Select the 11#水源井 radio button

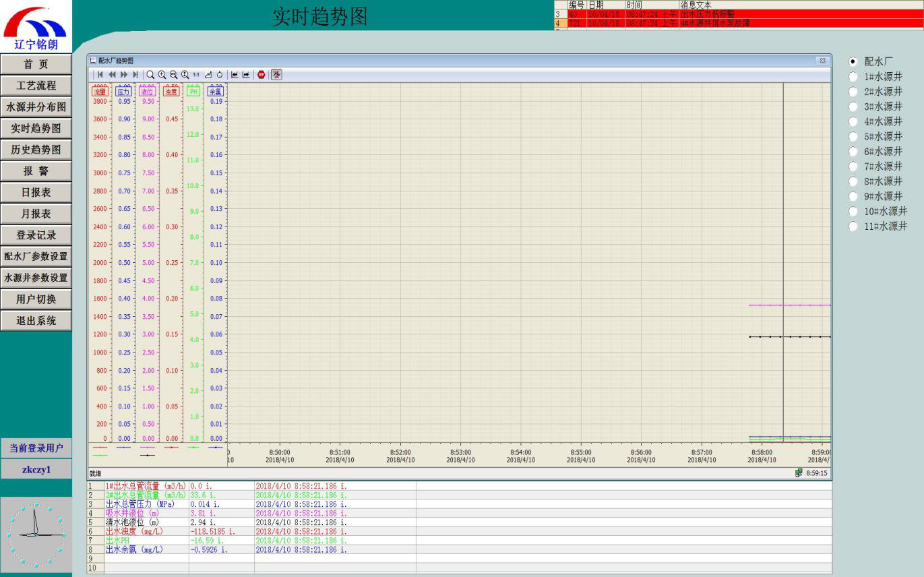(853, 226)
